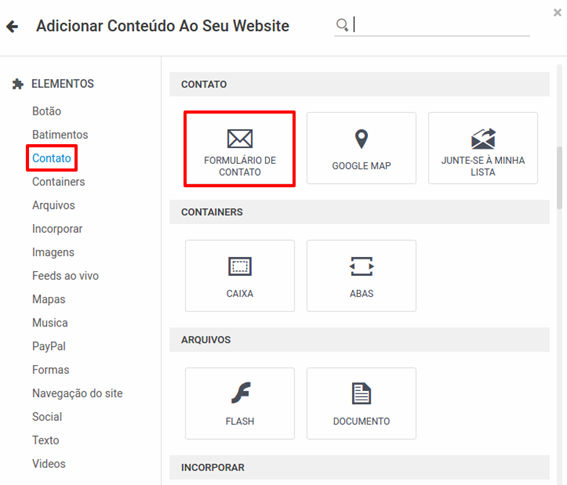The height and width of the screenshot is (485, 567).
Task: Choose the Junte-se à Minha Lista element
Action: pyautogui.click(x=483, y=148)
